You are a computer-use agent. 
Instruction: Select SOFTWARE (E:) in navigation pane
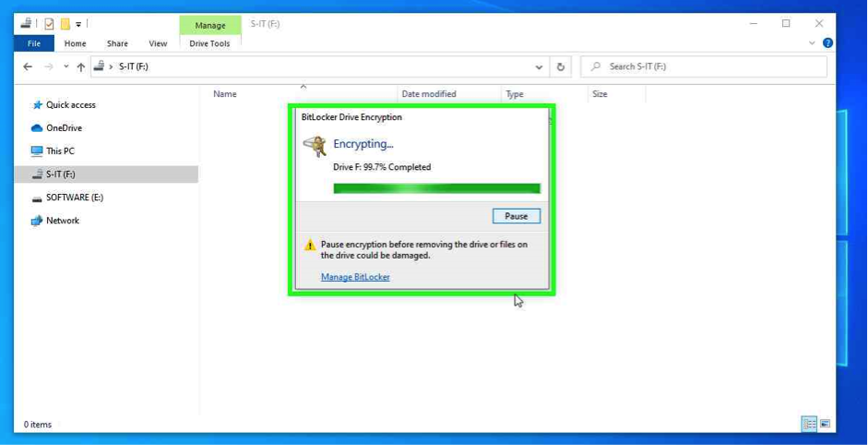[74, 198]
